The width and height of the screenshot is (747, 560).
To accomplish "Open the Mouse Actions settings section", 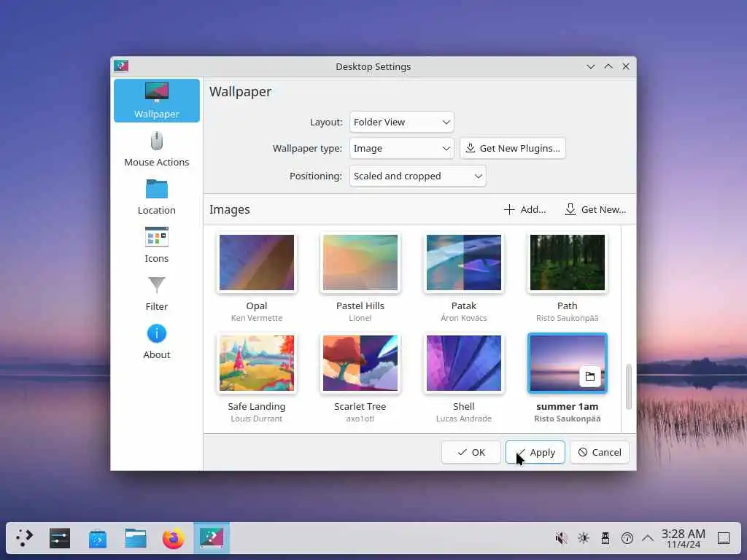I will pyautogui.click(x=156, y=149).
